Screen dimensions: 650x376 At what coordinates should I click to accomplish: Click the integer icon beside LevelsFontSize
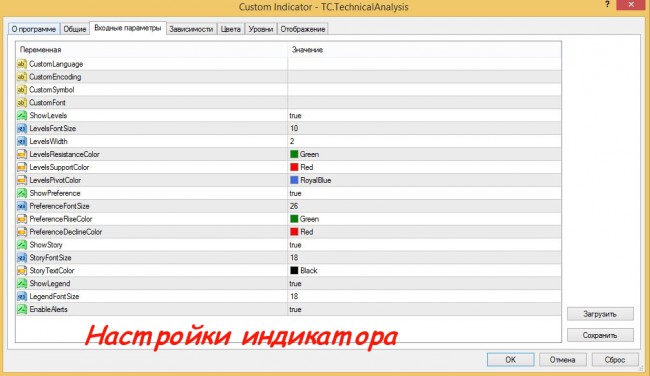[x=22, y=129]
